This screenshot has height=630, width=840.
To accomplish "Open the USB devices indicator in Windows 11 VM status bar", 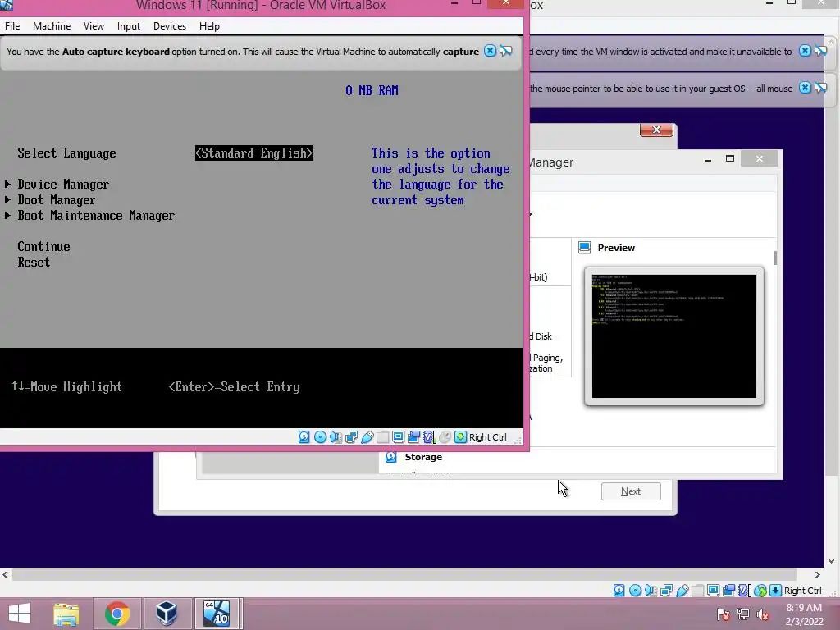I will 367,437.
